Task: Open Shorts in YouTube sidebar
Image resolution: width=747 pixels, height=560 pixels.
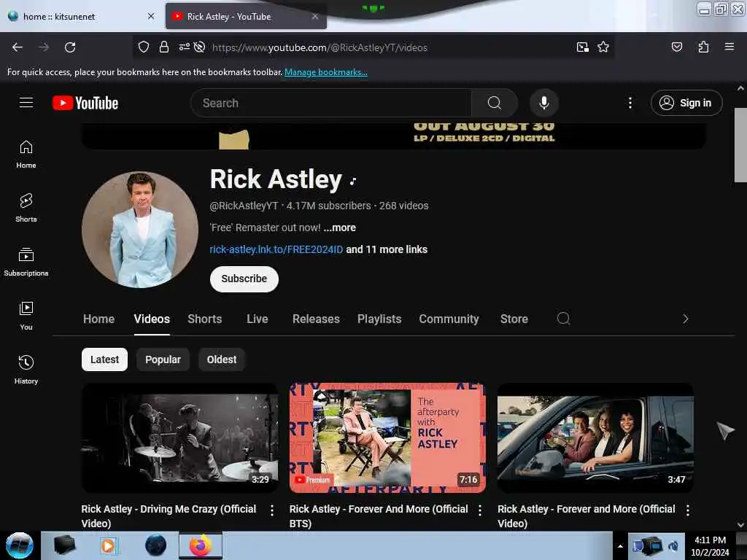Action: [26, 208]
